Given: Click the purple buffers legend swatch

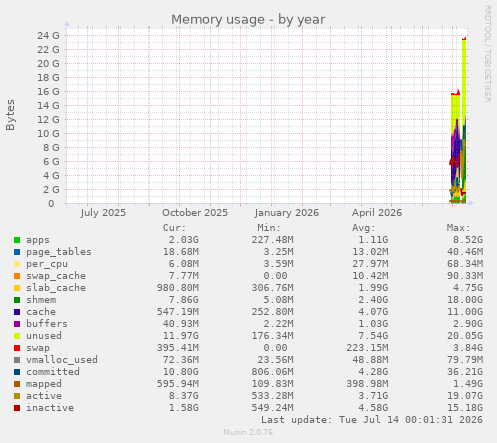Looking at the screenshot, I should pos(17,324).
